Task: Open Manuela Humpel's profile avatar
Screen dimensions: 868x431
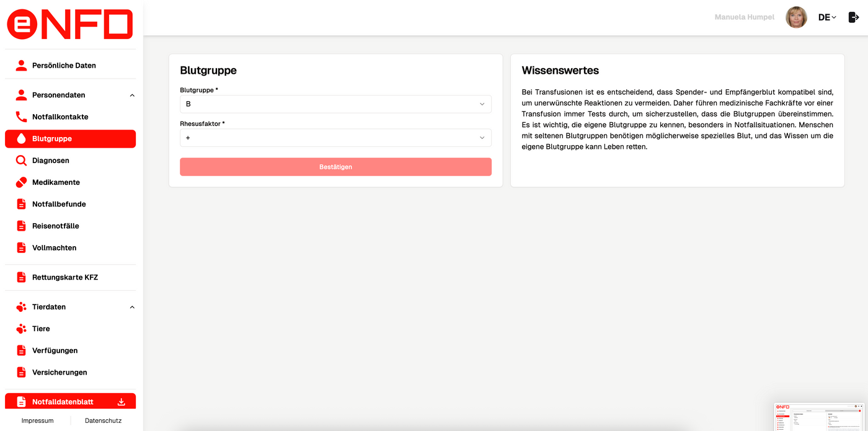Action: click(796, 17)
